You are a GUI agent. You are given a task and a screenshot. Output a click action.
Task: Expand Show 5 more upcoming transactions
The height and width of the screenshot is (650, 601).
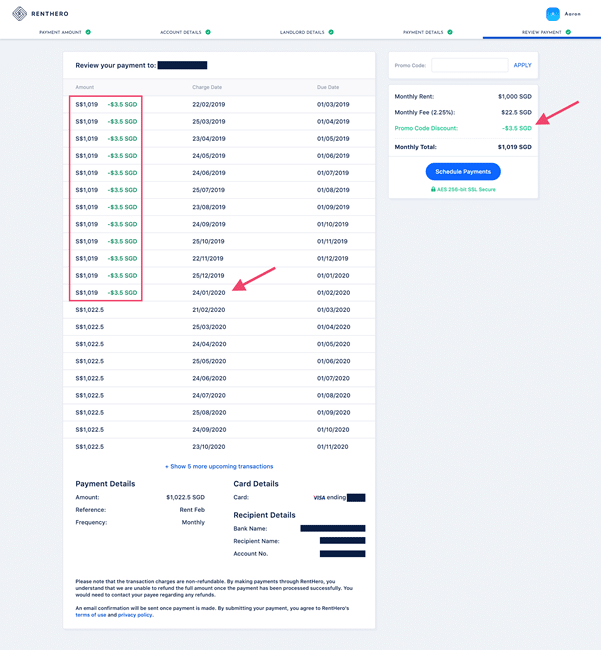pos(219,466)
